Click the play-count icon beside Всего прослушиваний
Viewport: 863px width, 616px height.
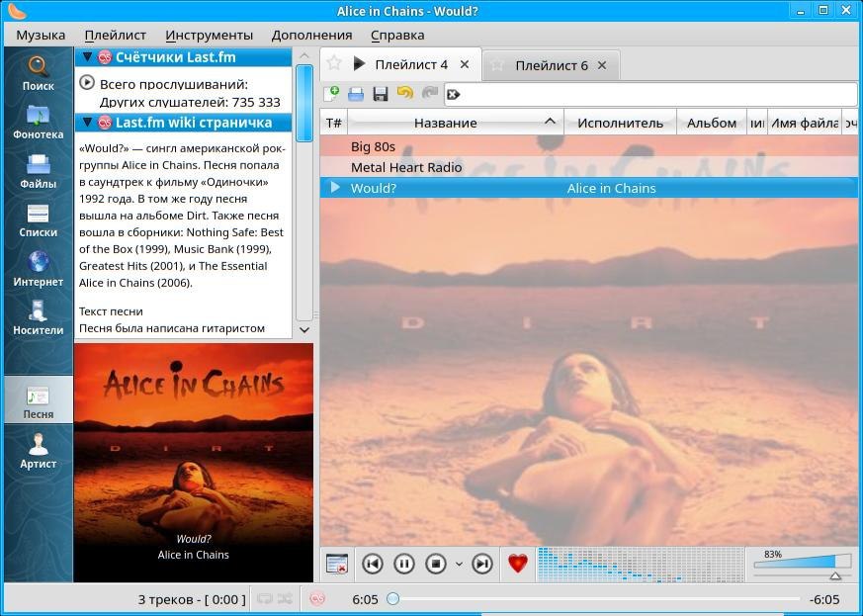tap(86, 83)
